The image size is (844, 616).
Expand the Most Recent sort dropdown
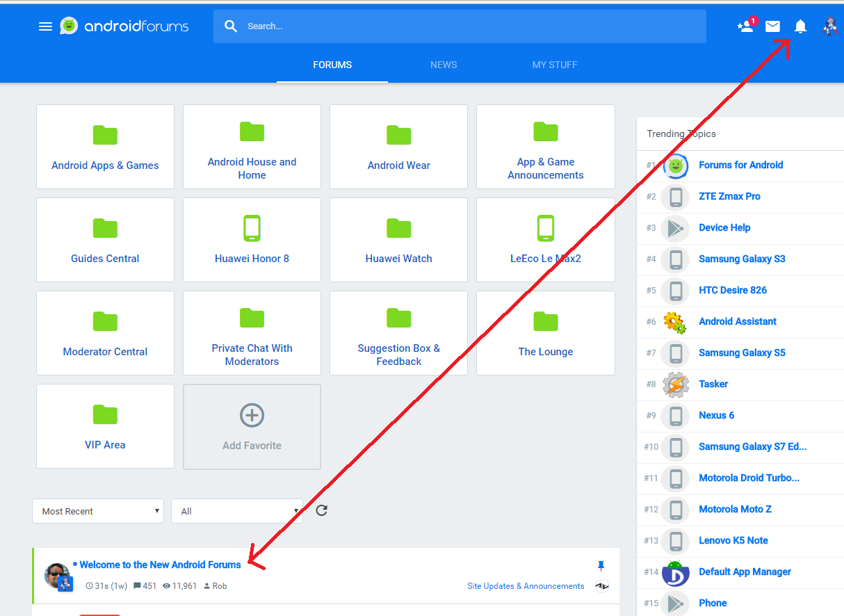(98, 511)
